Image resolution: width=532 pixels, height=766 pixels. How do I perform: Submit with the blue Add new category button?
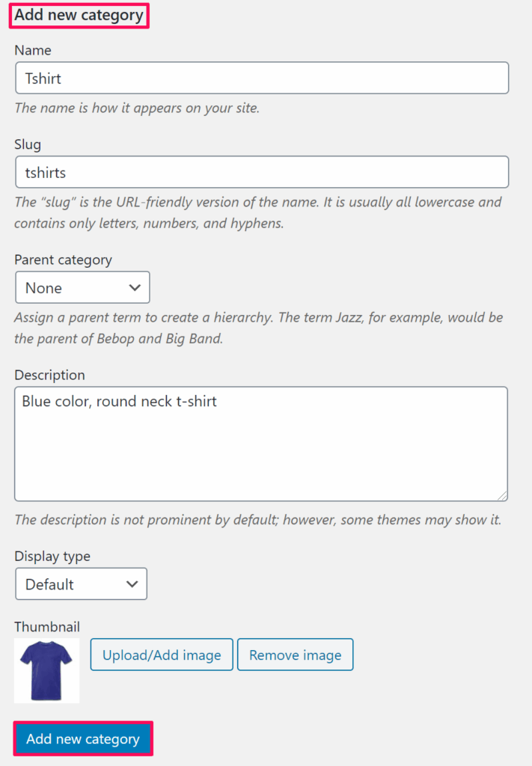[83, 739]
